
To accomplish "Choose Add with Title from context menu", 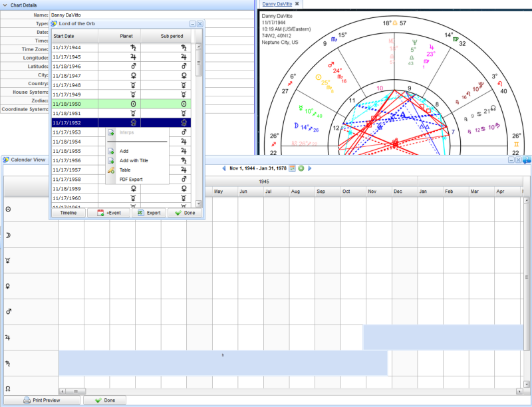I will (x=134, y=160).
